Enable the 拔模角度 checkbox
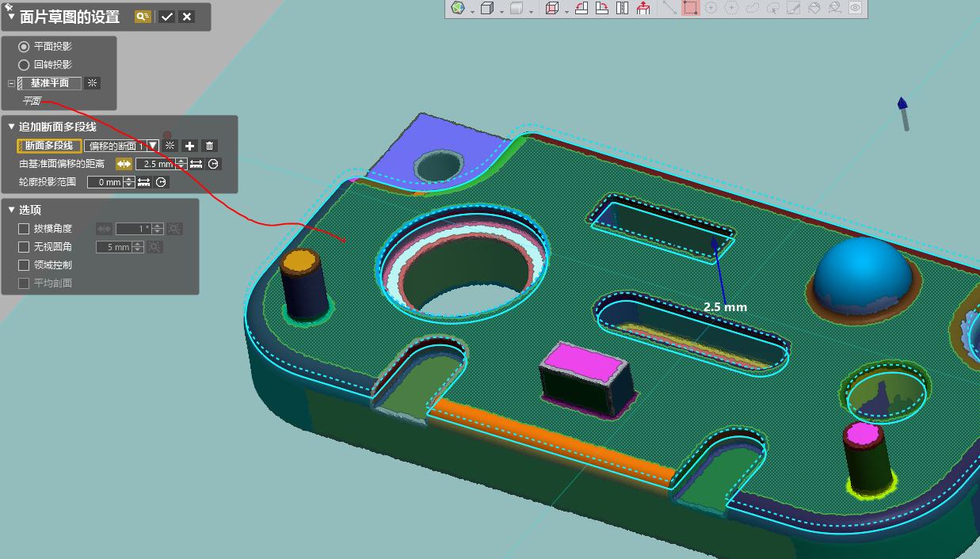Screen dimensions: 980x559 24,229
